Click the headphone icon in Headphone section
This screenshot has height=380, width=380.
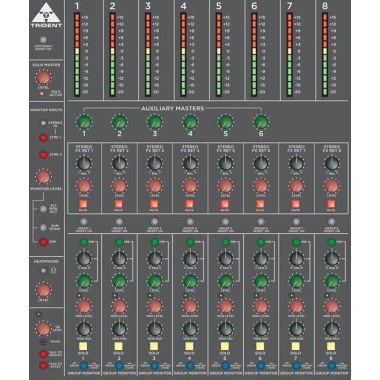pyautogui.click(x=53, y=271)
